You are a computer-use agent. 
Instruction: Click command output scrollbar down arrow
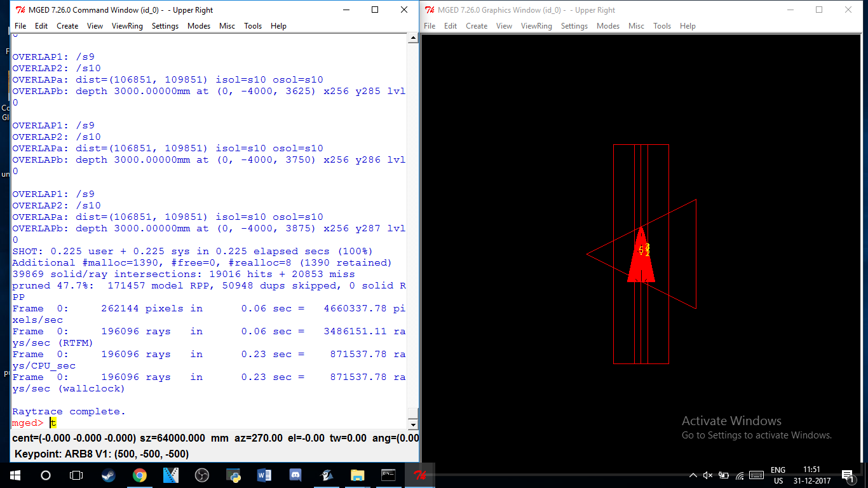(x=413, y=424)
